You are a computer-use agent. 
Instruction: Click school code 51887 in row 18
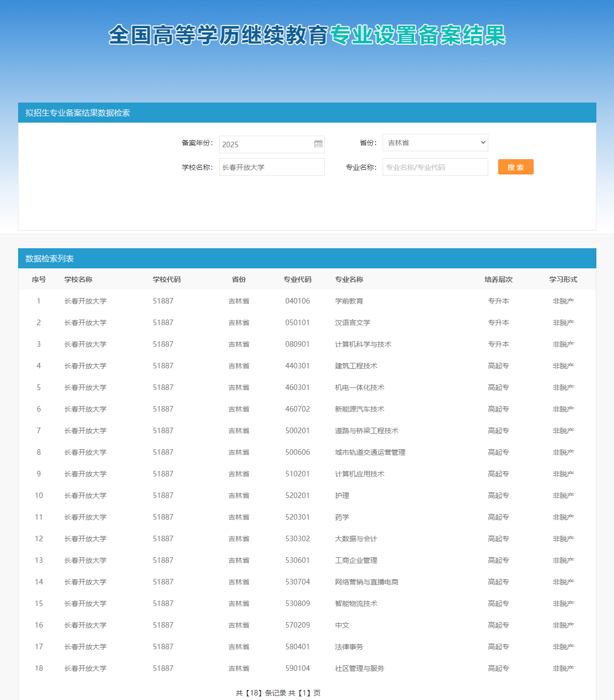pos(163,668)
